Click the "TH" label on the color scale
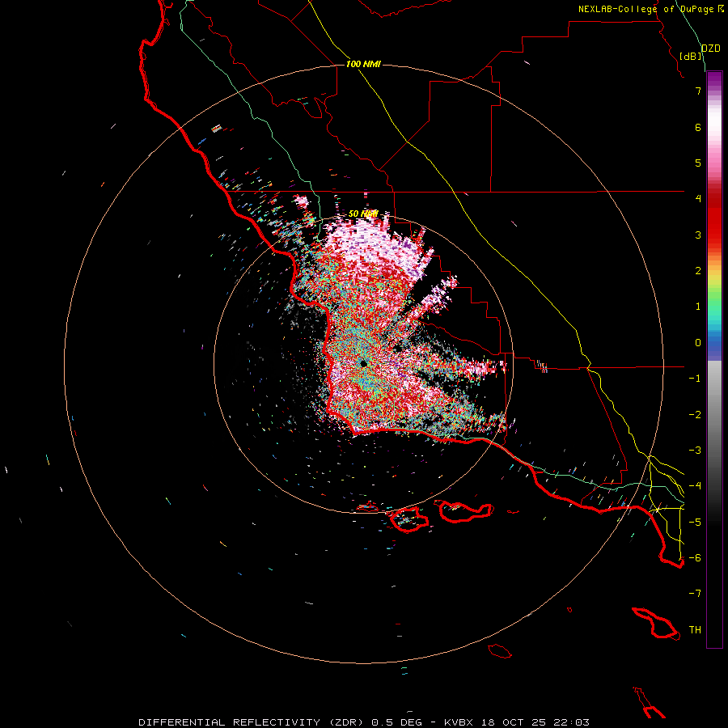 click(x=695, y=630)
